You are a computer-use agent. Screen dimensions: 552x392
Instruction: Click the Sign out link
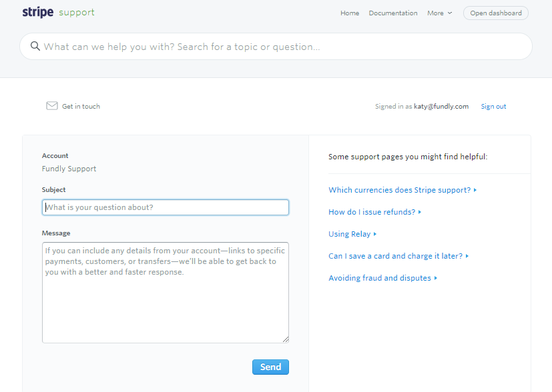[x=493, y=107]
